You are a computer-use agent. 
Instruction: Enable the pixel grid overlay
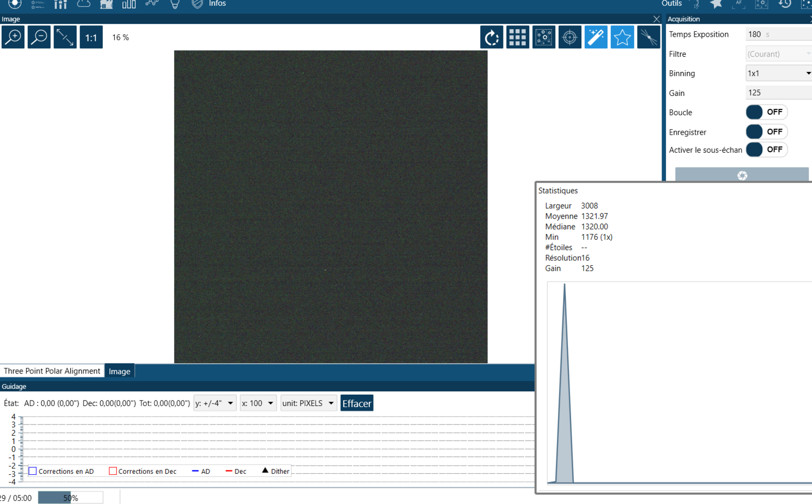pos(518,37)
